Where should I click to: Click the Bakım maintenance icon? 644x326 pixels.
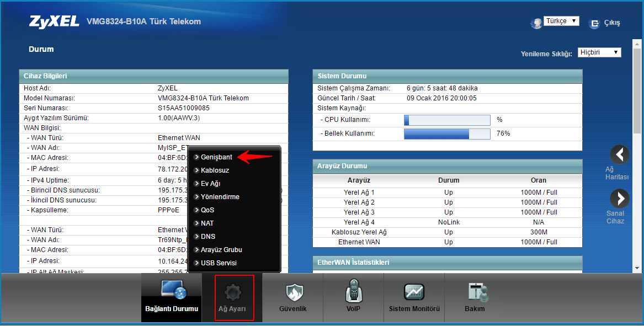pos(475,292)
